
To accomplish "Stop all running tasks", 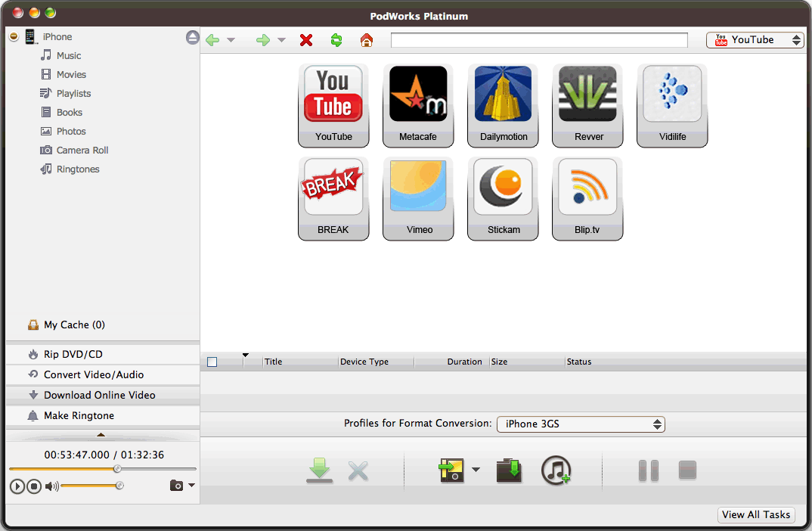I will 687,470.
